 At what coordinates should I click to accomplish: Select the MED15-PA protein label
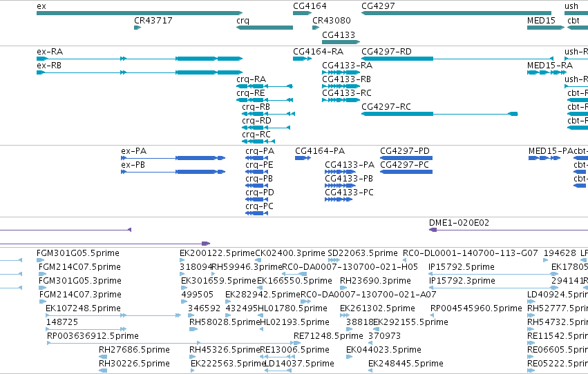click(551, 151)
